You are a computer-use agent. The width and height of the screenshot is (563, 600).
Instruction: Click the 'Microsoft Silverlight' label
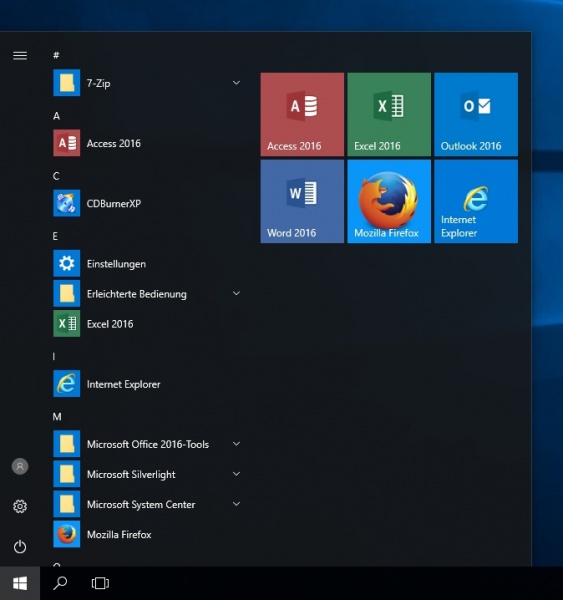tap(131, 474)
